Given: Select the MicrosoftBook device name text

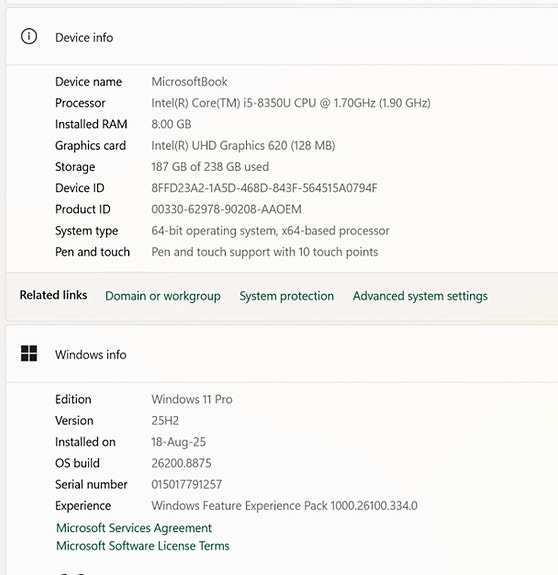Looking at the screenshot, I should (190, 81).
